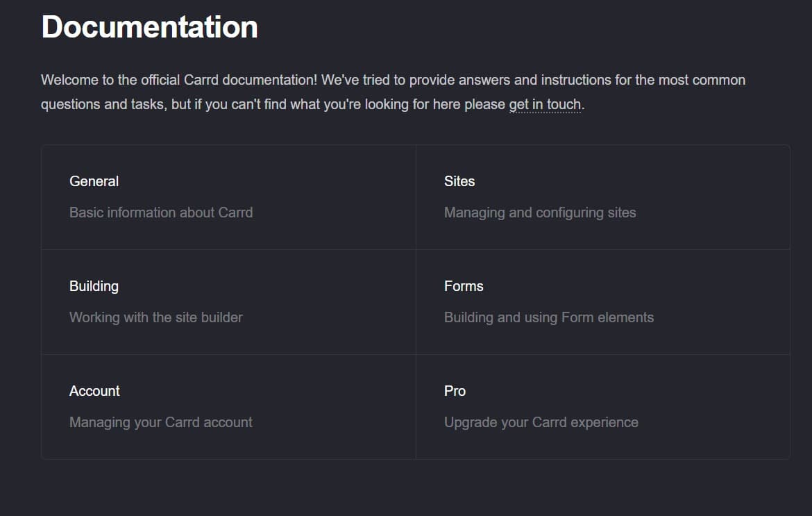Click the get in touch link
The height and width of the screenshot is (516, 812).
tap(545, 104)
